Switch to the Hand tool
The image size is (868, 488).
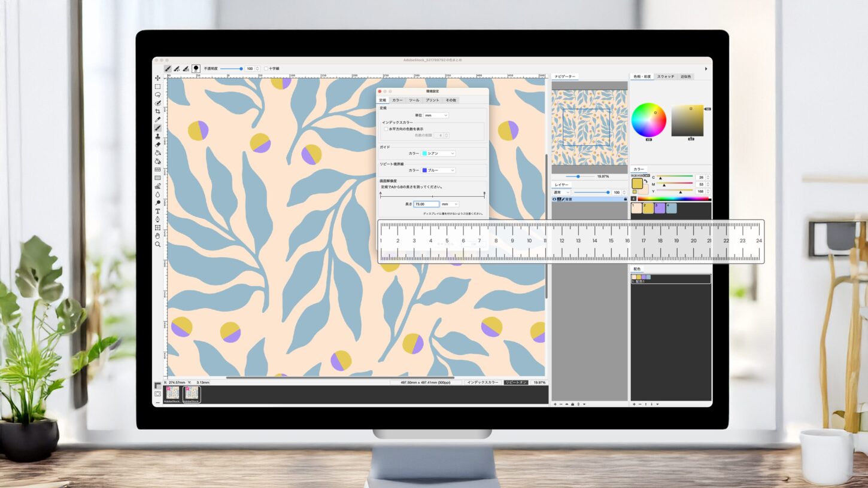tap(157, 236)
